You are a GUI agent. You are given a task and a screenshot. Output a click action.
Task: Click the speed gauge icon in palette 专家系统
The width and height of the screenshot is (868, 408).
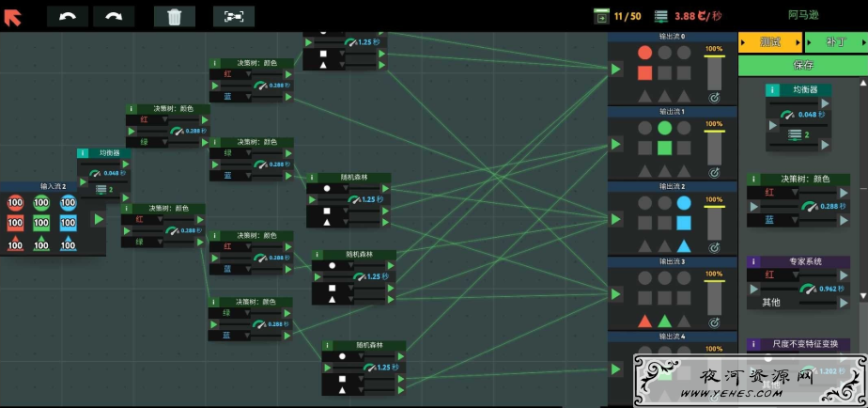pyautogui.click(x=808, y=289)
